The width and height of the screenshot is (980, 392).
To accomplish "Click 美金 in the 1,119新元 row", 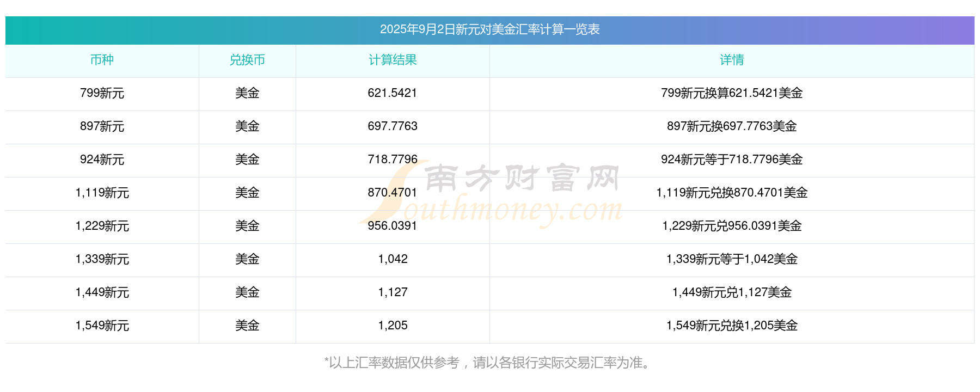I will click(x=247, y=193).
